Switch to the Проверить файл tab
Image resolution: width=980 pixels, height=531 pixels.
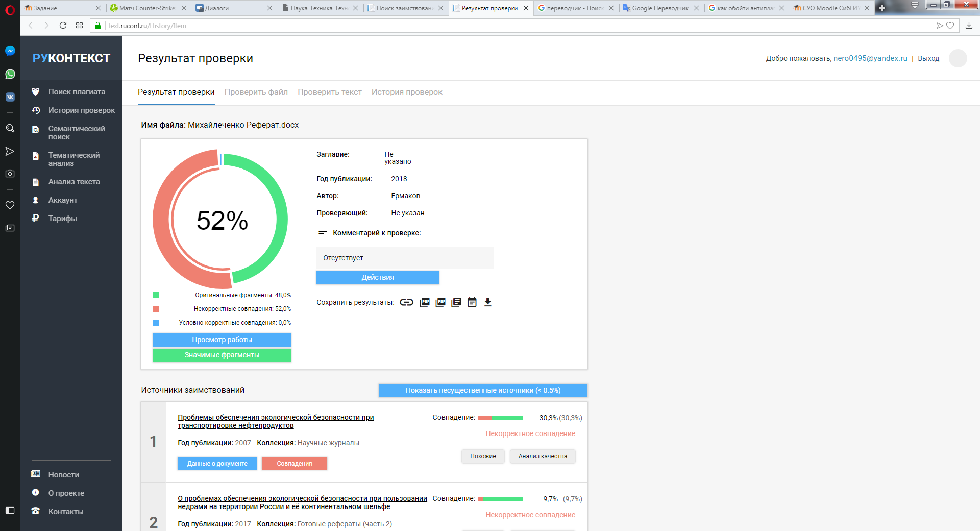(256, 92)
